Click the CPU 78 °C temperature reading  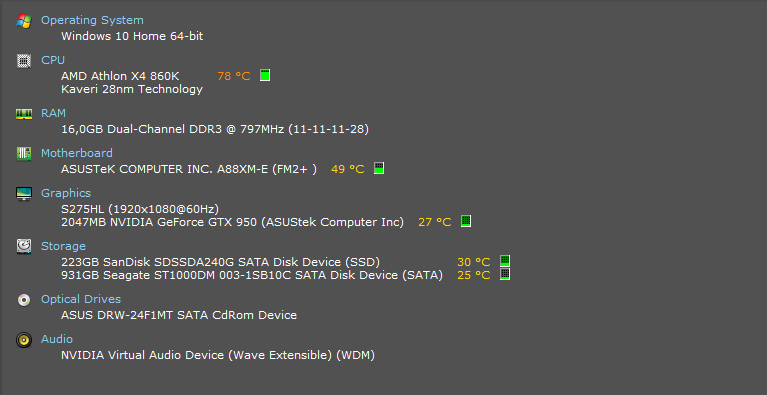pos(234,76)
